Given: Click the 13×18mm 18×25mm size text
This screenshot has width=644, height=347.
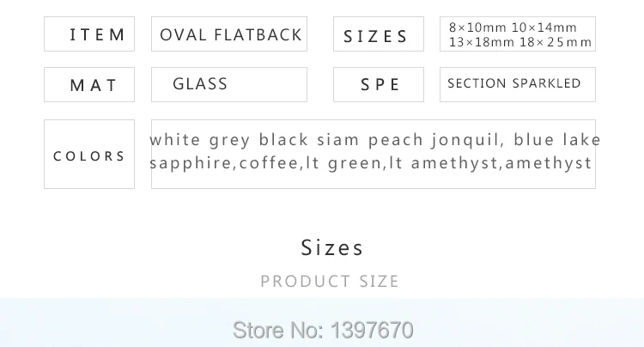Looking at the screenshot, I should click(520, 42).
